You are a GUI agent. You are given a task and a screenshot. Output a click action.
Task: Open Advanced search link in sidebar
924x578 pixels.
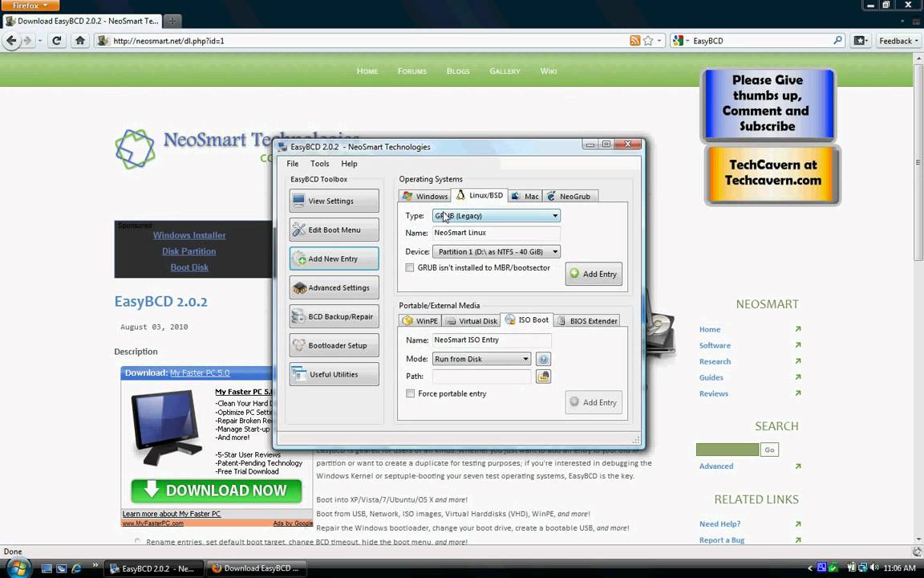pos(716,466)
